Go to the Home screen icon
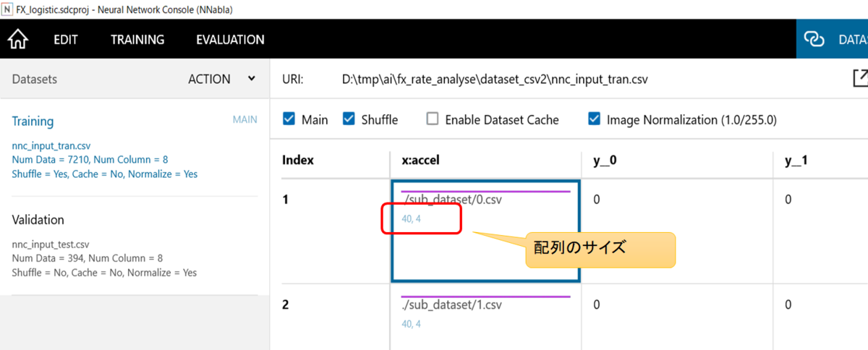This screenshot has height=350, width=868. pos(17,40)
